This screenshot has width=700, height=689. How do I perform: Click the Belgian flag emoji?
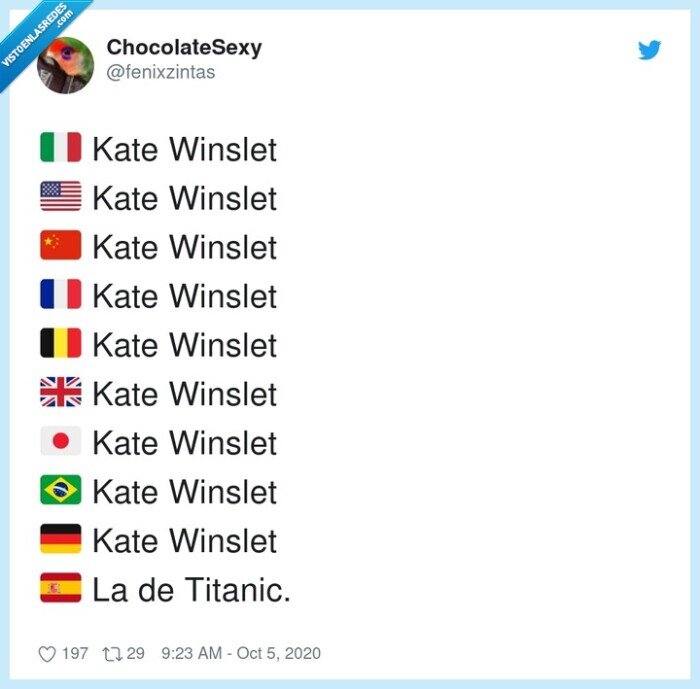60,344
